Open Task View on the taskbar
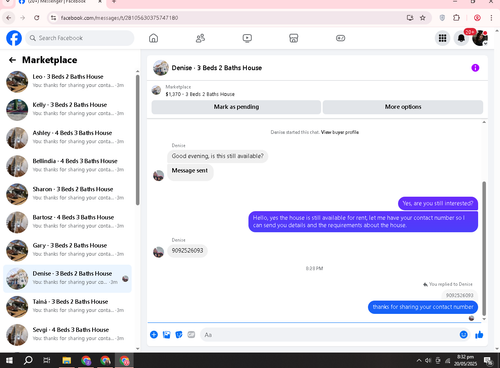 point(47,360)
